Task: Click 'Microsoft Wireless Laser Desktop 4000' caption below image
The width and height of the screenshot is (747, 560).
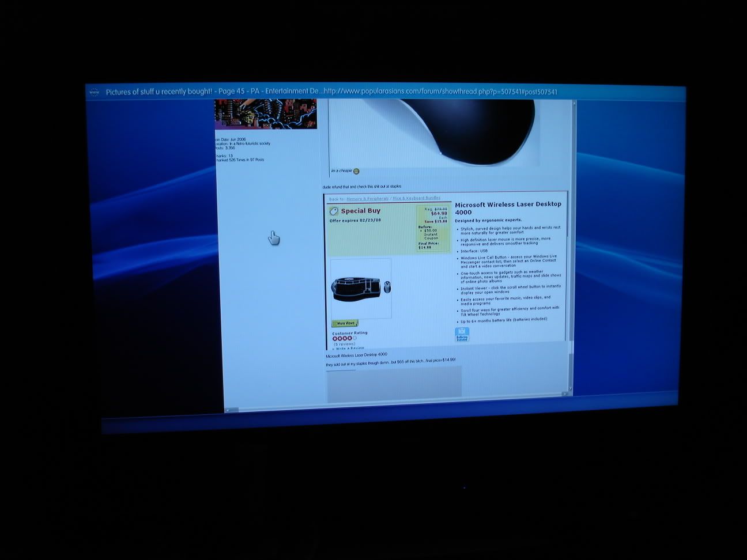Action: point(356,355)
